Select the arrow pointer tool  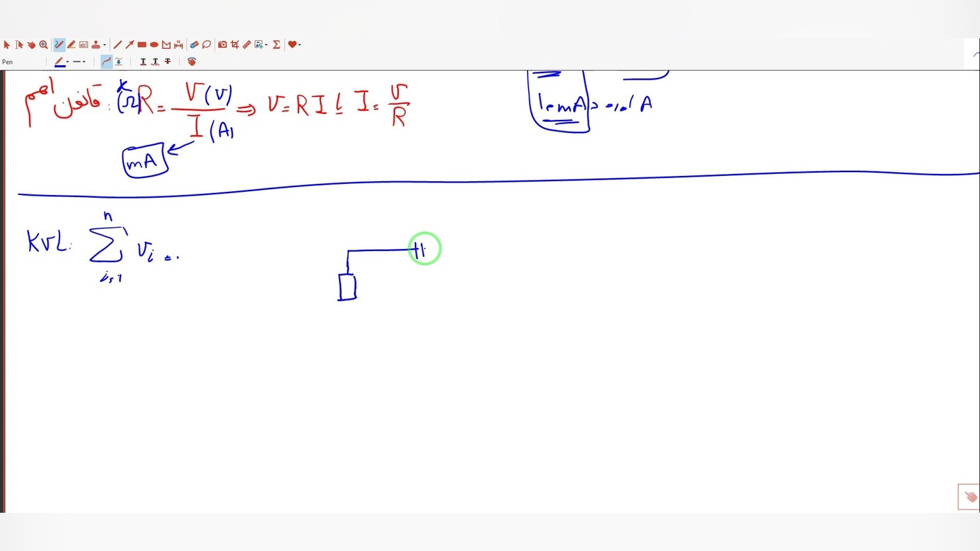(x=7, y=45)
